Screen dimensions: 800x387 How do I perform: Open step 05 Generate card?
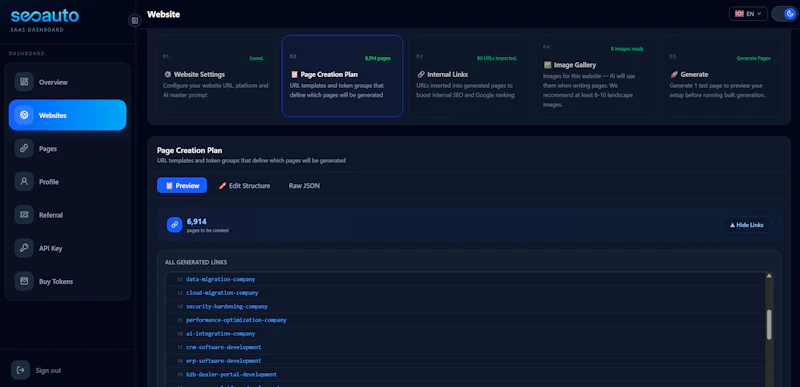click(722, 76)
